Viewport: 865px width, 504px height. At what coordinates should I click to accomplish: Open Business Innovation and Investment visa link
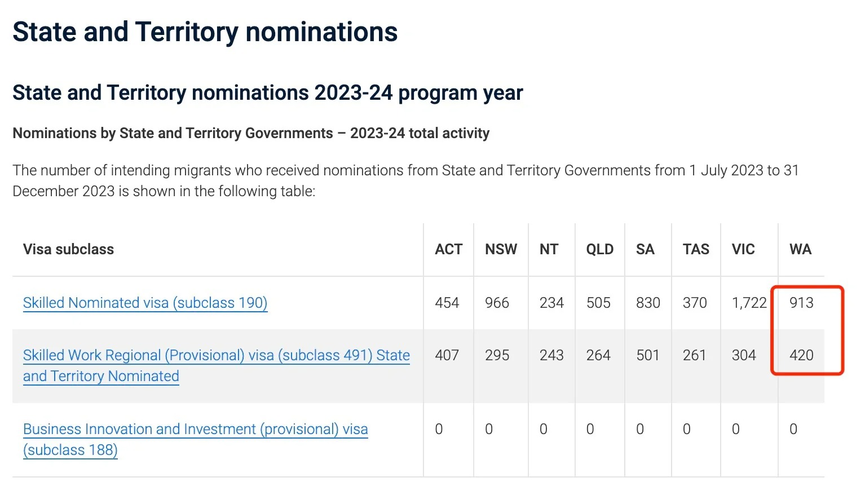pos(195,439)
